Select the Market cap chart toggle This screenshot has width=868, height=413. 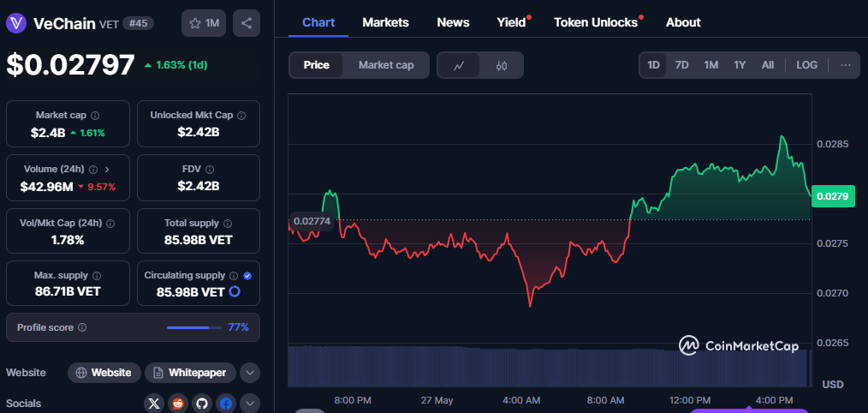click(x=386, y=65)
